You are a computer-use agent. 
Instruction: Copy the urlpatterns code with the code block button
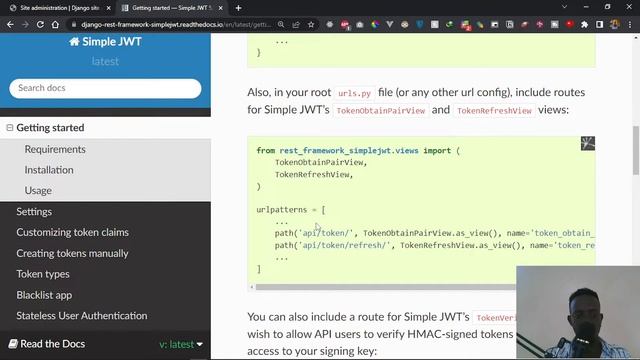pyautogui.click(x=588, y=143)
